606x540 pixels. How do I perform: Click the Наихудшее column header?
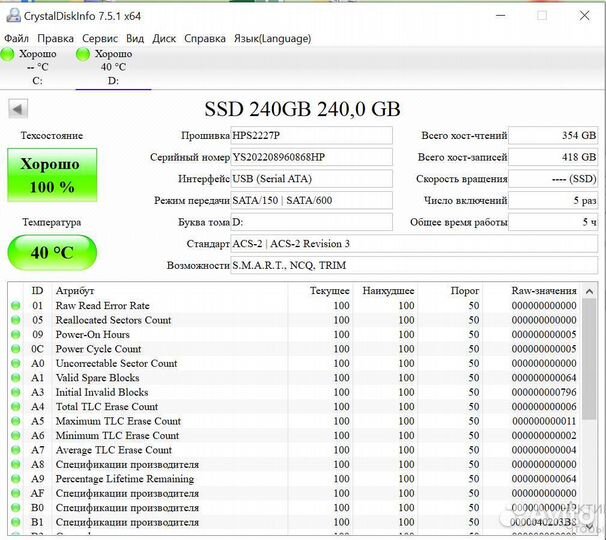pos(388,291)
